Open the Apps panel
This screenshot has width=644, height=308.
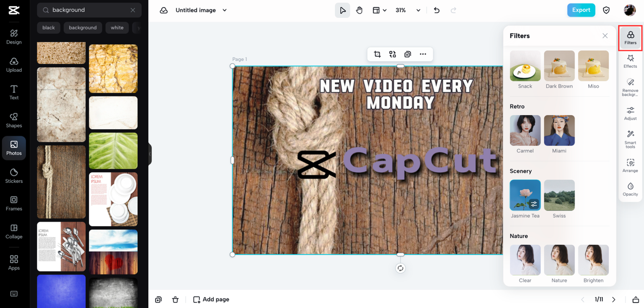pos(14,262)
